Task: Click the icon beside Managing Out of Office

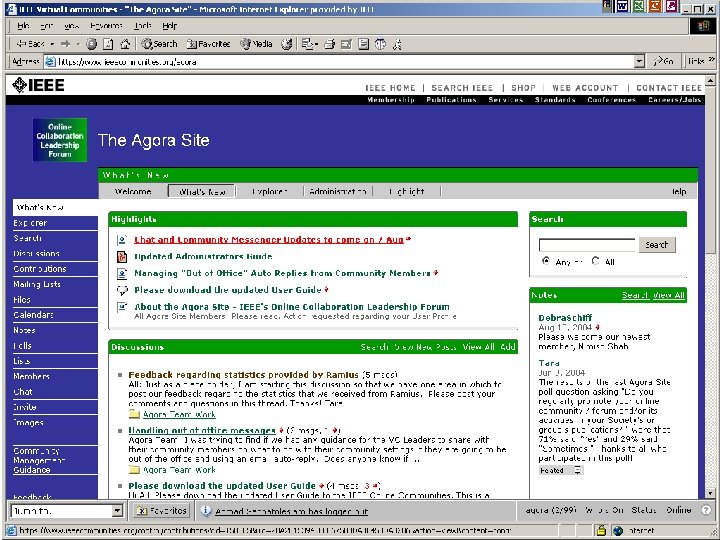Action: 122,274
